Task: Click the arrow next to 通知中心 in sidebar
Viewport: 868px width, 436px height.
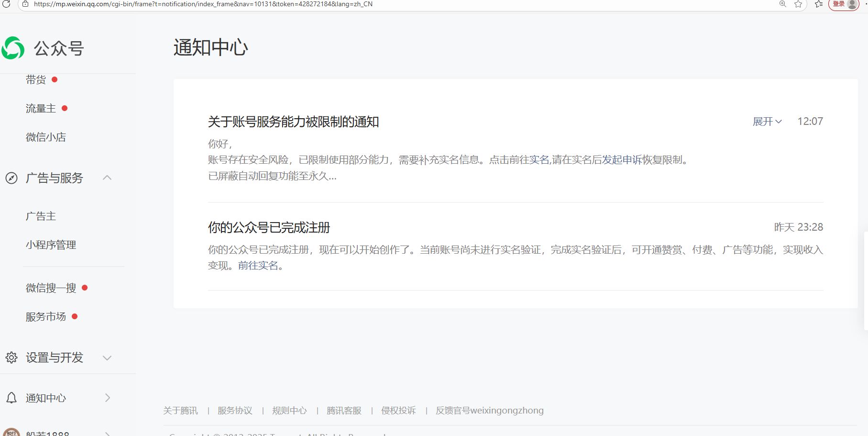Action: pos(108,398)
